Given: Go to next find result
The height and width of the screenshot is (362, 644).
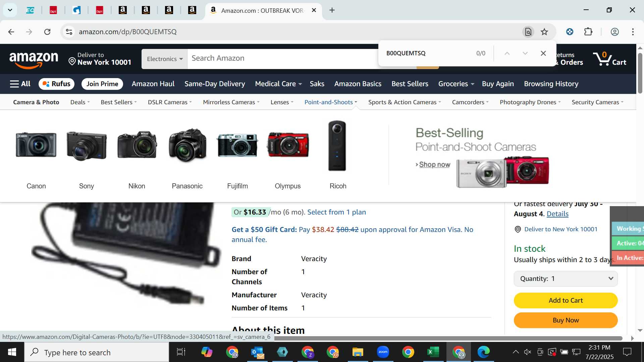Looking at the screenshot, I should (x=525, y=53).
